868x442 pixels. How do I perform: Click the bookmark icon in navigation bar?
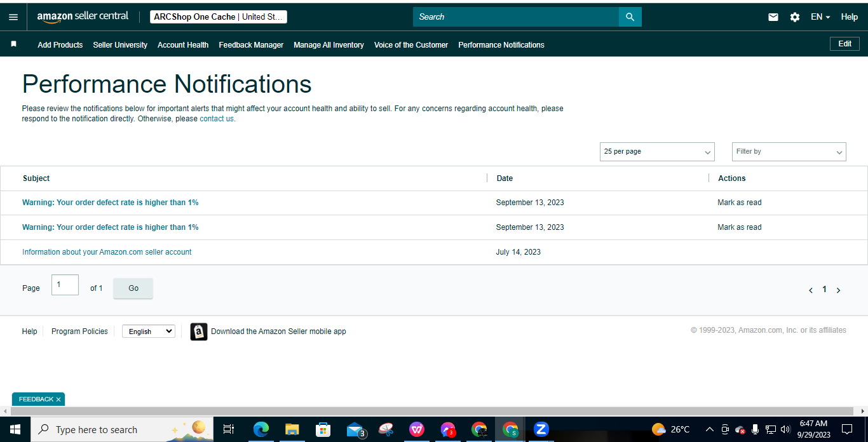coord(13,44)
